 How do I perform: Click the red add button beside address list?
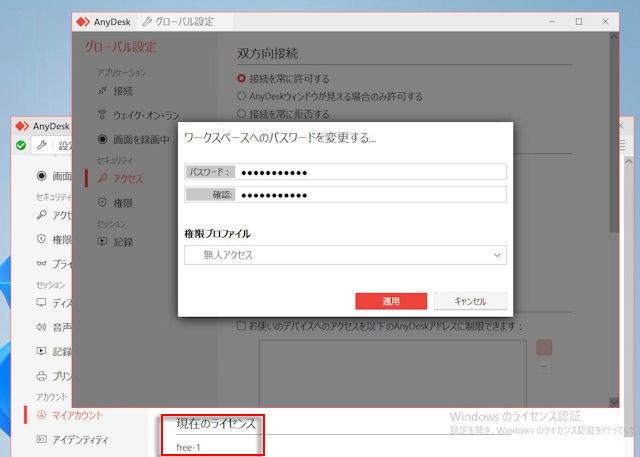(544, 348)
